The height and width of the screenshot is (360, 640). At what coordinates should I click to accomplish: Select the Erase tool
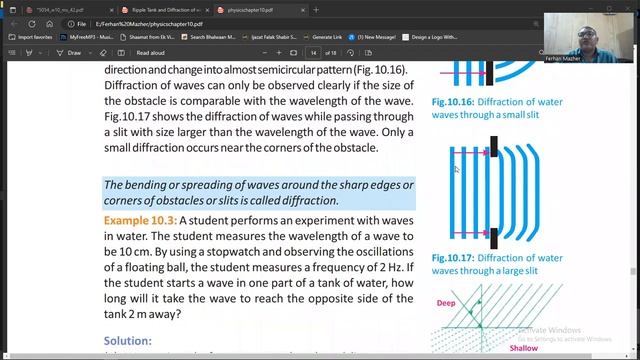click(103, 53)
